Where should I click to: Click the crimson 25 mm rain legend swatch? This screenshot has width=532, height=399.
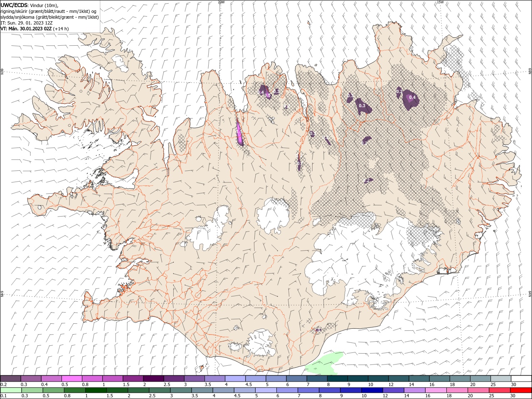click(500, 390)
